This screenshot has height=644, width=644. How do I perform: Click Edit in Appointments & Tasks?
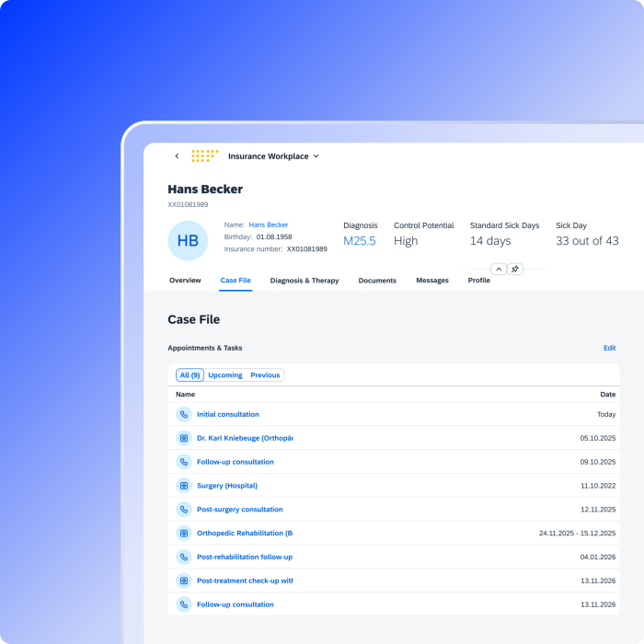(609, 349)
